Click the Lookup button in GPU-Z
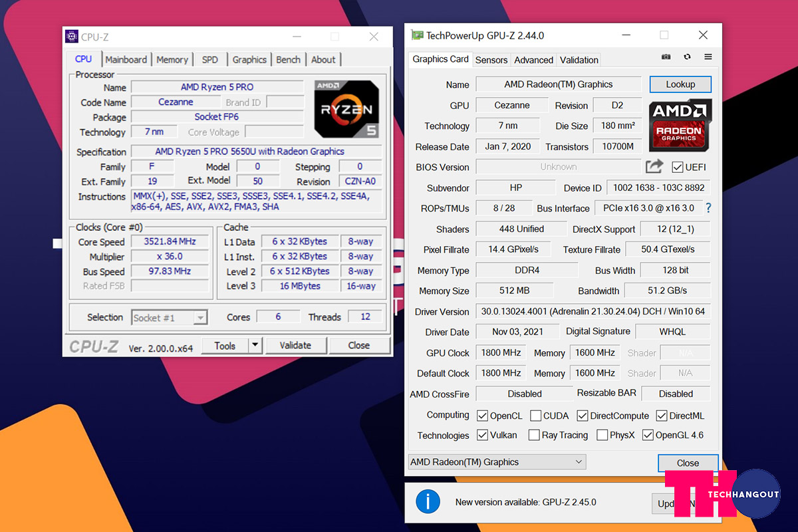Image resolution: width=798 pixels, height=532 pixels. pyautogui.click(x=680, y=84)
